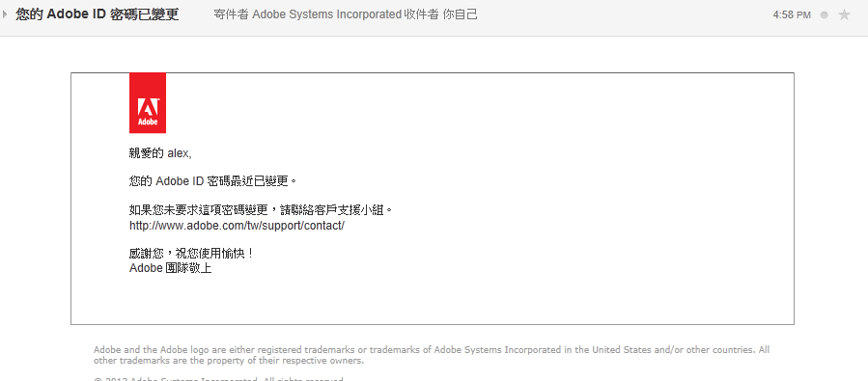Image resolution: width=868 pixels, height=381 pixels.
Task: Click the 4:58 PM timestamp
Action: click(792, 15)
